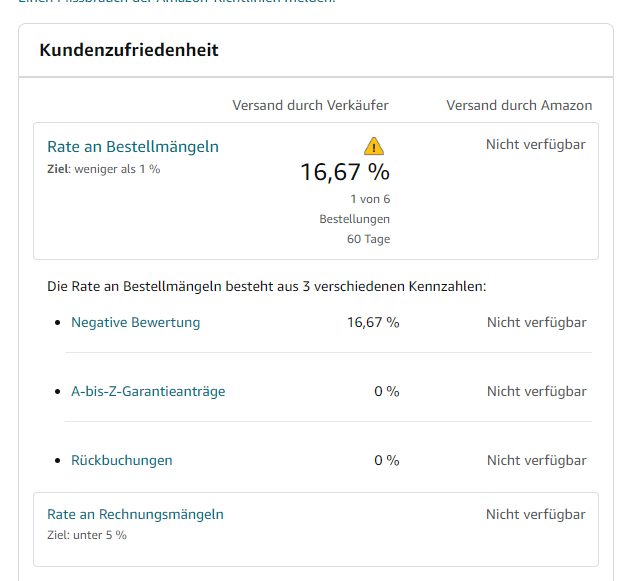Click the text explaining the 3 Kennzahlen

coord(267,287)
